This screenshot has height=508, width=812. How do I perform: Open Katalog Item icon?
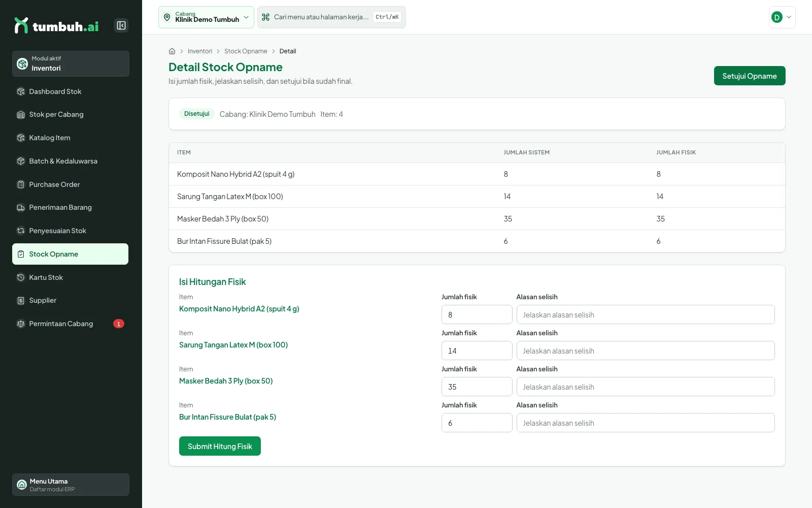pyautogui.click(x=21, y=138)
